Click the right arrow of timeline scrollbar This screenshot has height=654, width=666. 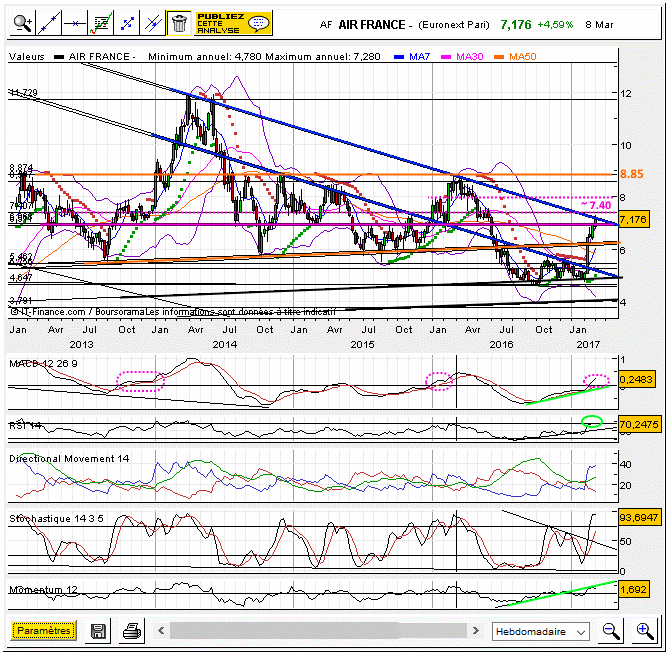click(476, 631)
